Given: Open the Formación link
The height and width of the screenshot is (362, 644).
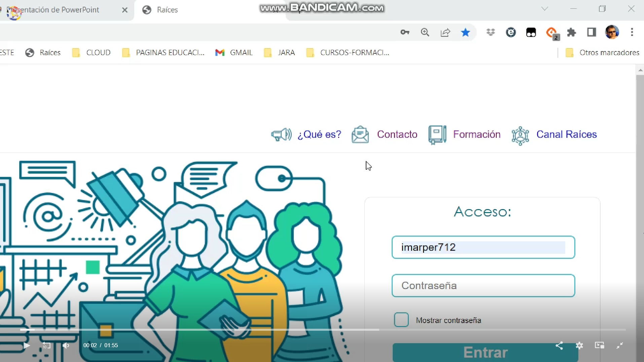Looking at the screenshot, I should click(x=477, y=134).
